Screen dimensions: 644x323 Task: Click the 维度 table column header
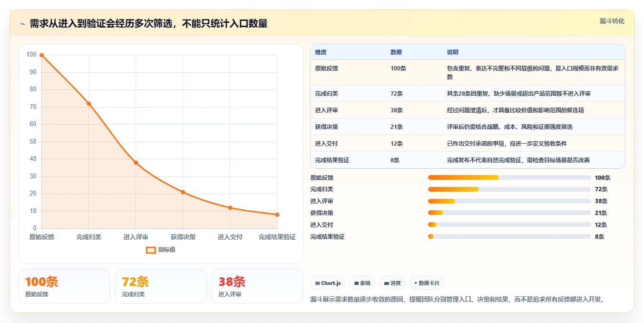pyautogui.click(x=321, y=52)
